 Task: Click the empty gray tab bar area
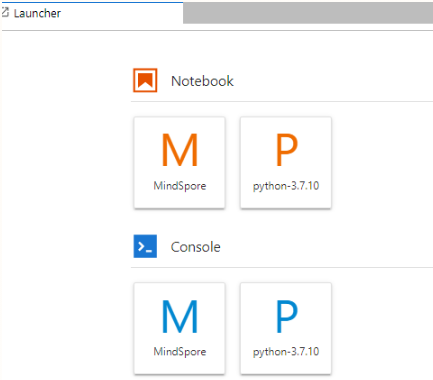(308, 13)
